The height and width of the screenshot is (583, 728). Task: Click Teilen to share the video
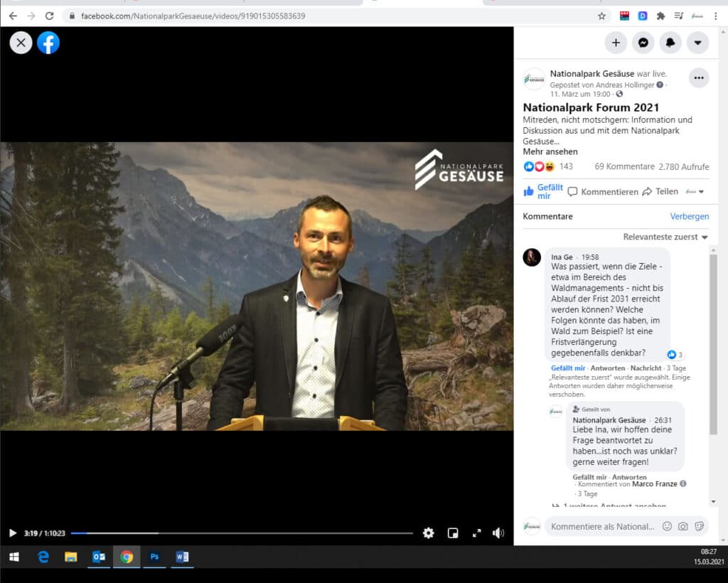[660, 191]
